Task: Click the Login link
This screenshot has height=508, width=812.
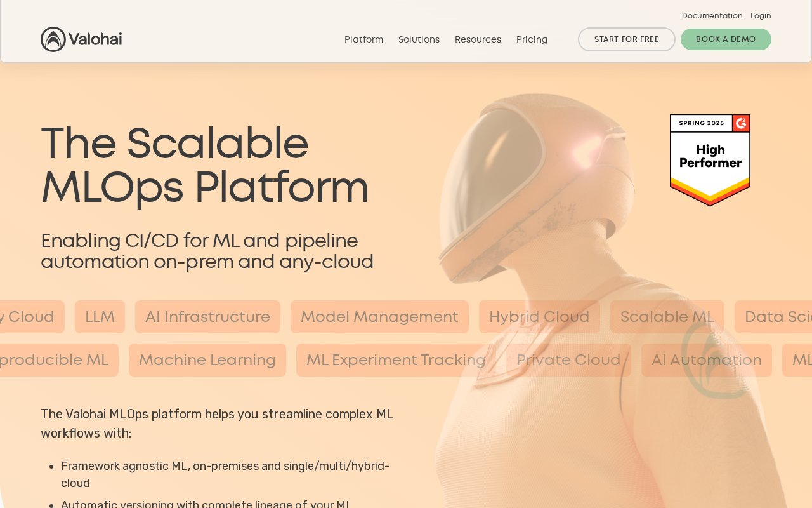Action: pos(761,15)
